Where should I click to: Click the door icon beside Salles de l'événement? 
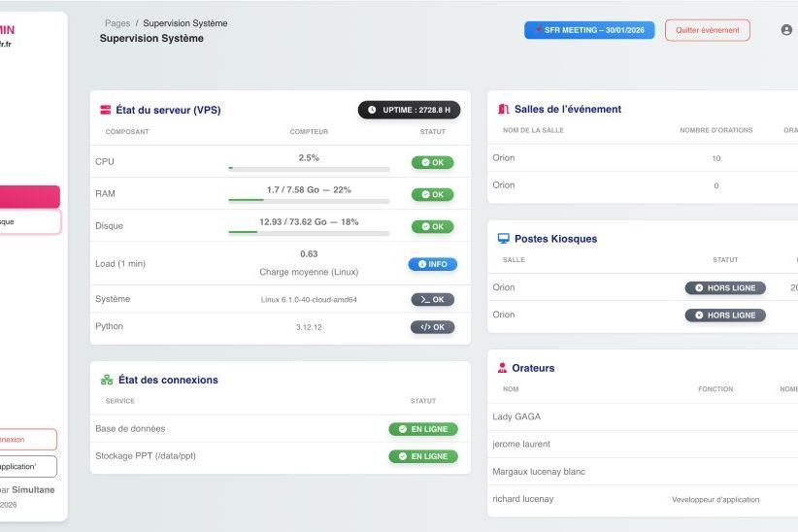pos(503,109)
